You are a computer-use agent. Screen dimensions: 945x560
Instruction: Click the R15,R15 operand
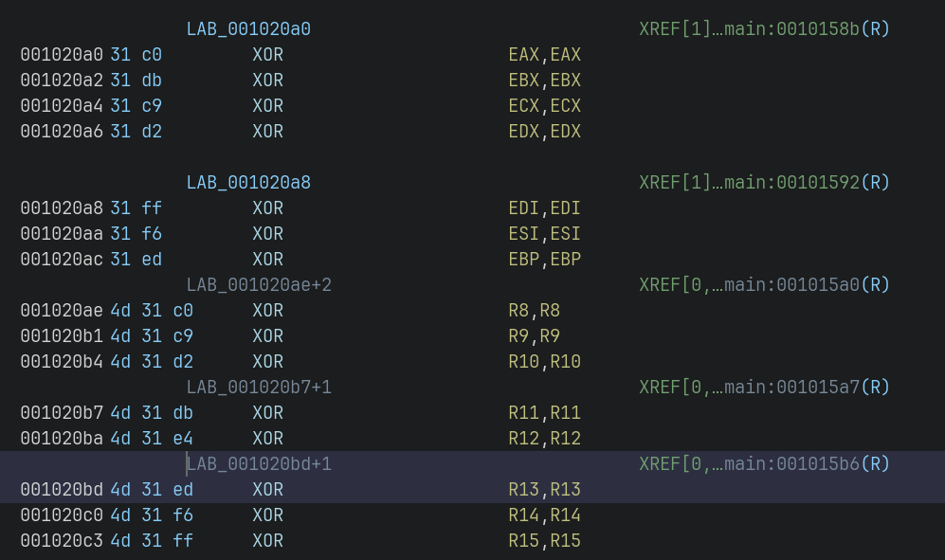[544, 541]
